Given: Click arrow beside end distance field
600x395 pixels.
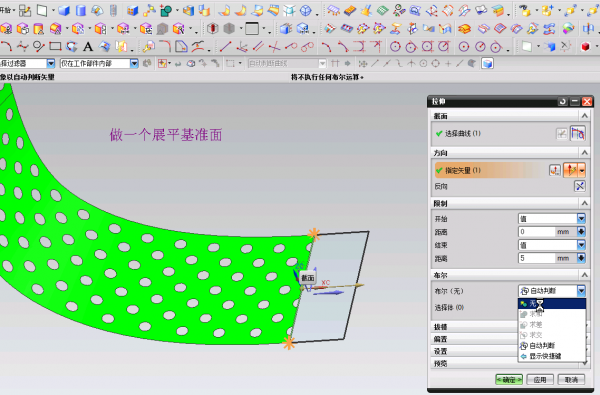Looking at the screenshot, I should coord(581,258).
